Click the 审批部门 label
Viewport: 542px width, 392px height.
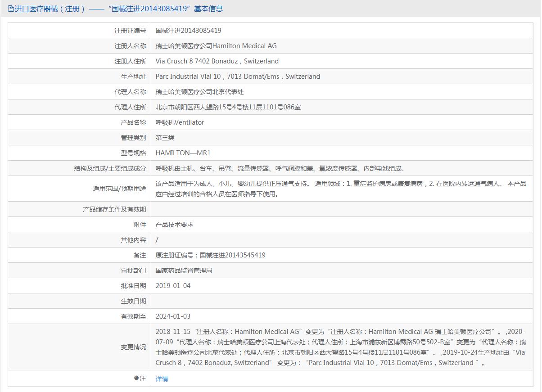(x=134, y=270)
